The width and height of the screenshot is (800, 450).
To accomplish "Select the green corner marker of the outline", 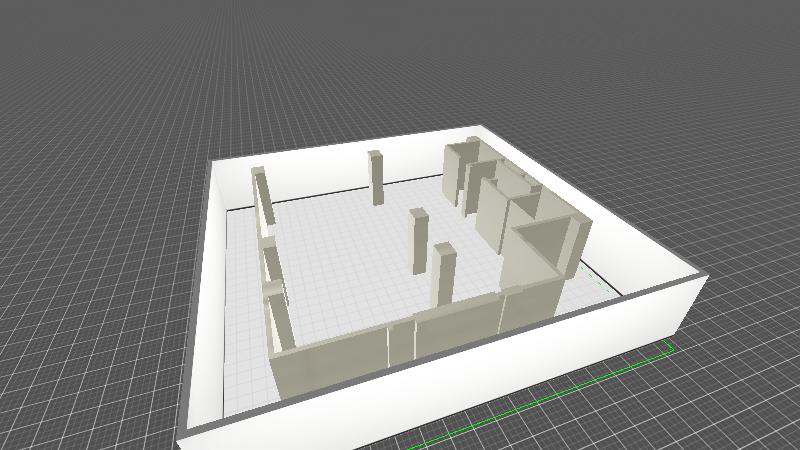I will coord(669,346).
